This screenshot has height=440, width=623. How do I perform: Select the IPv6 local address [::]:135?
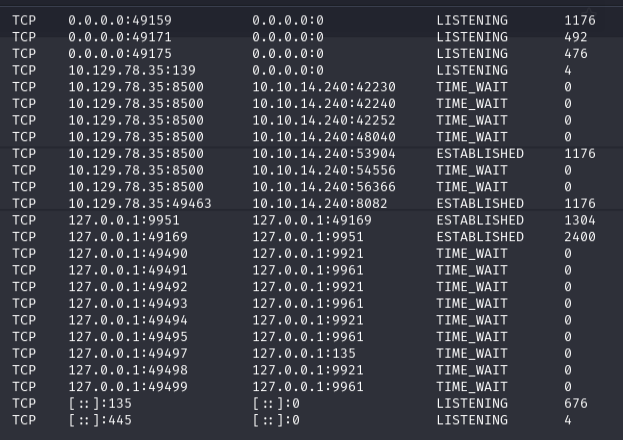click(99, 404)
